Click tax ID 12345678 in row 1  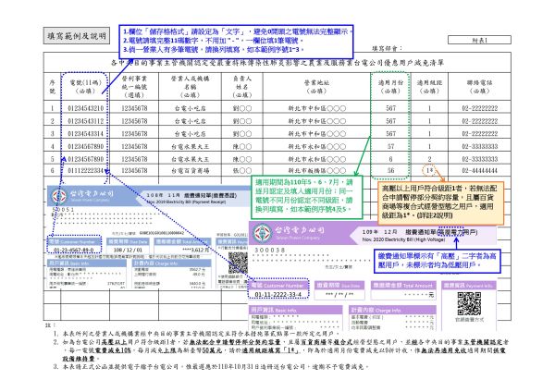pyautogui.click(x=134, y=108)
